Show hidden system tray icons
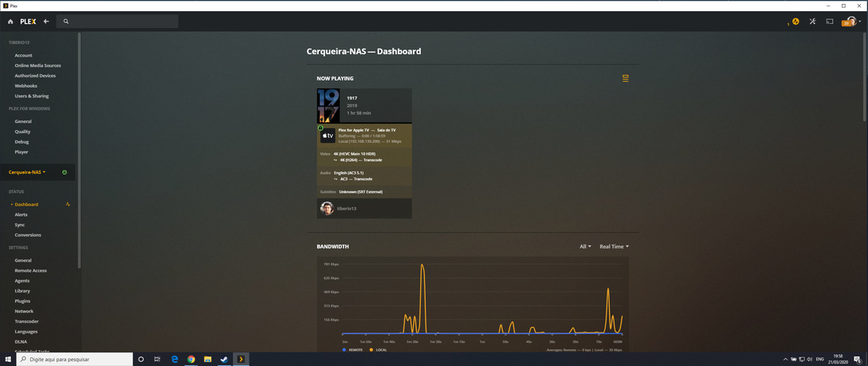 [x=787, y=359]
